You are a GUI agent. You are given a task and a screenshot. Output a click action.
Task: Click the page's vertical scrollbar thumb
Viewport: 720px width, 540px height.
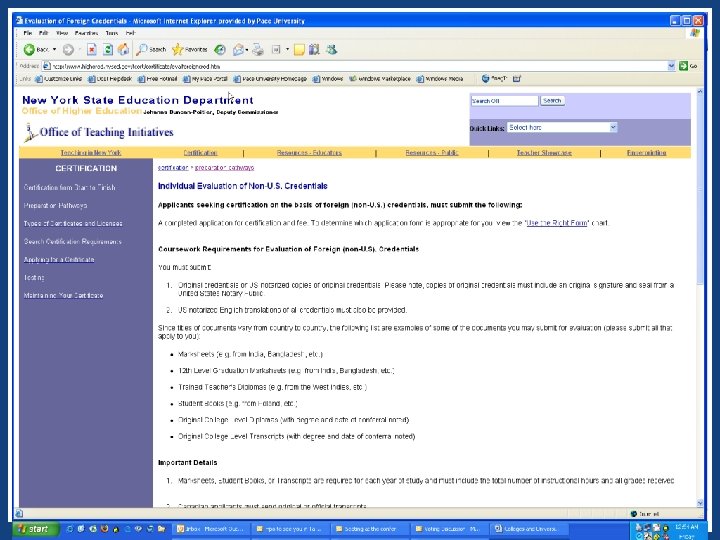pos(700,188)
